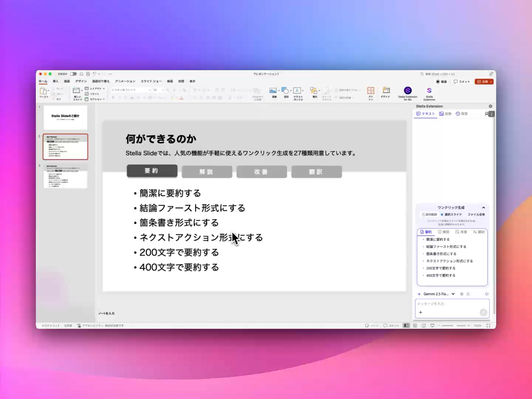Image resolution: width=532 pixels, height=399 pixels.
Task: Open the Insert (挿入) ribbon tab
Action: point(55,81)
